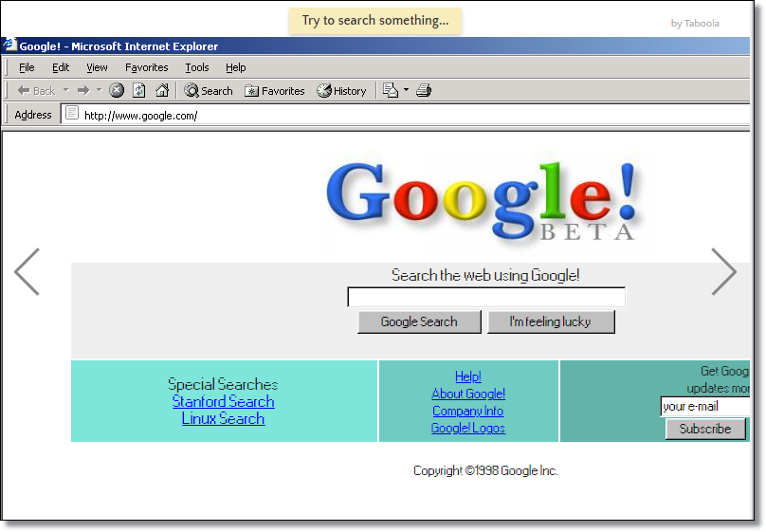Click the Print toolbar icon

point(424,90)
